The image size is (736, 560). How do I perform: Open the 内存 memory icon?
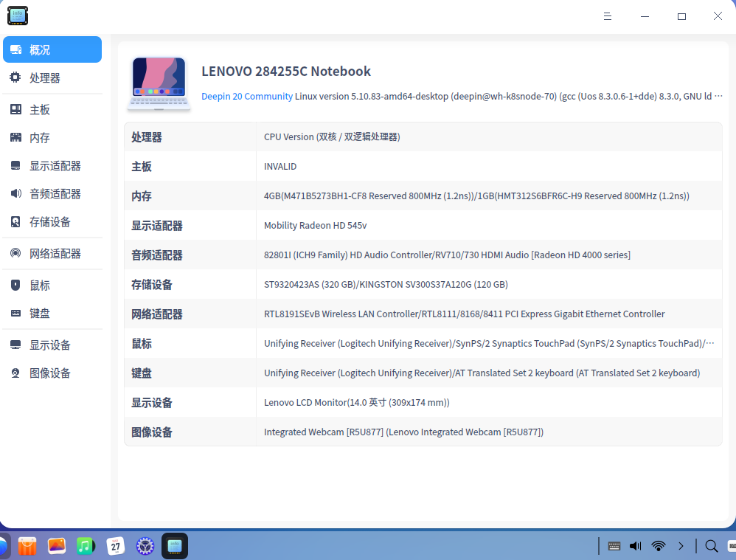15,138
